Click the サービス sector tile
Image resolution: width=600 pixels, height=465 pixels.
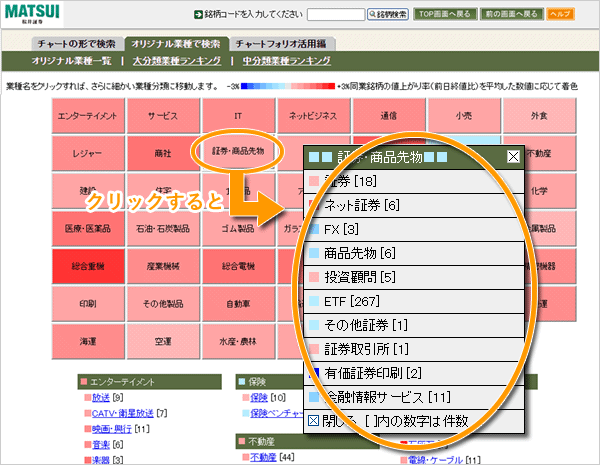click(163, 116)
